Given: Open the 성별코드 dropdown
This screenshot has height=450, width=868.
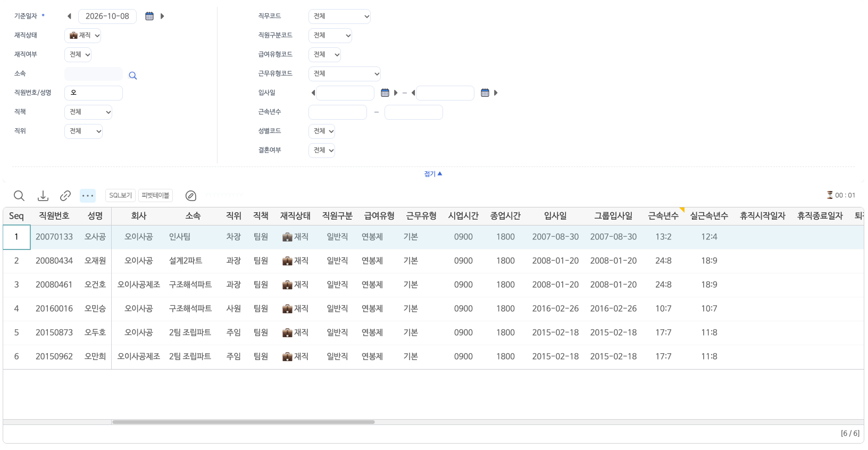Looking at the screenshot, I should [322, 131].
